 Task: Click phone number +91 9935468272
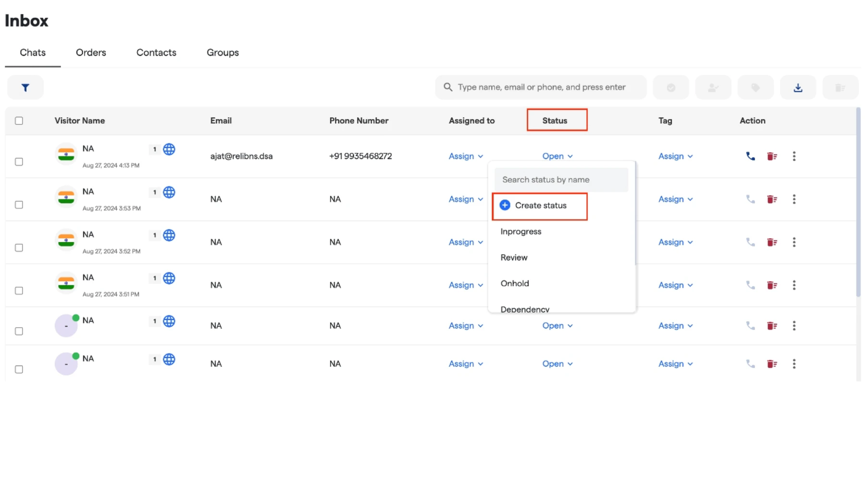(x=360, y=156)
